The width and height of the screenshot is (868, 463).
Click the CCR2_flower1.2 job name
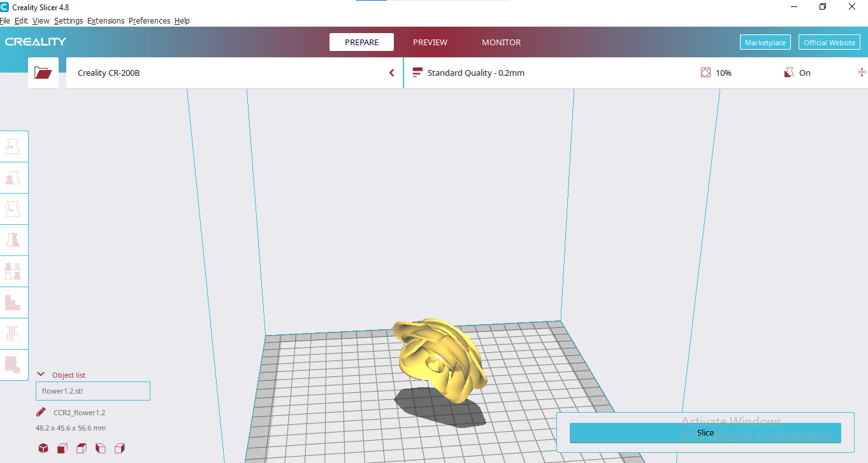pyautogui.click(x=79, y=413)
